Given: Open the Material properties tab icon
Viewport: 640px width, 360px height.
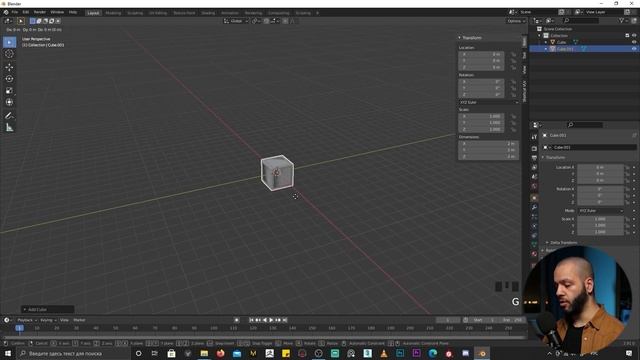Looking at the screenshot, I should 534,254.
